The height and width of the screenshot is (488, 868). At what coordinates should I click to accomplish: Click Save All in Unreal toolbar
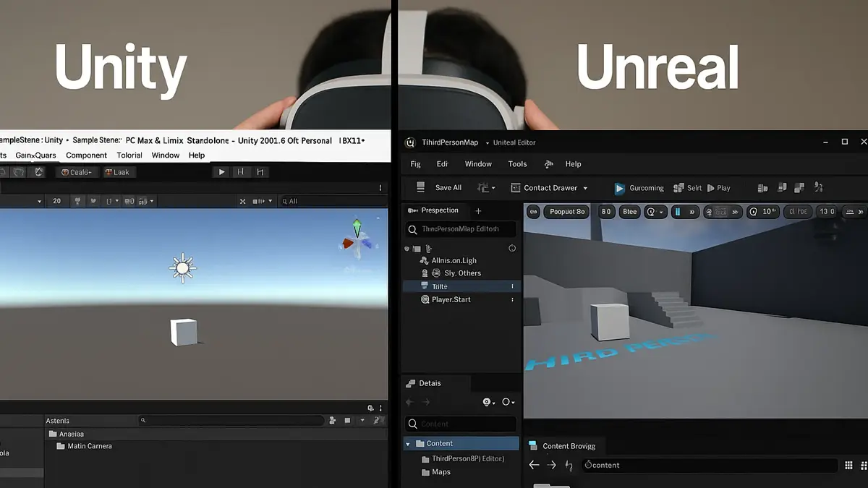tap(448, 188)
